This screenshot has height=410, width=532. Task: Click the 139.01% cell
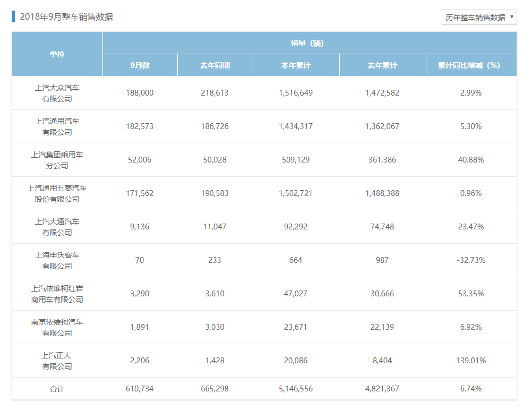click(471, 361)
